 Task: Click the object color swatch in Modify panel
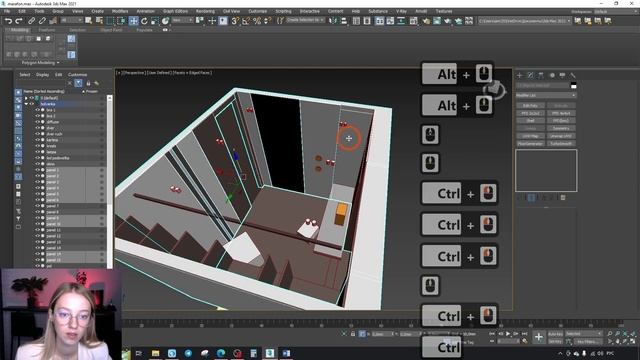573,86
